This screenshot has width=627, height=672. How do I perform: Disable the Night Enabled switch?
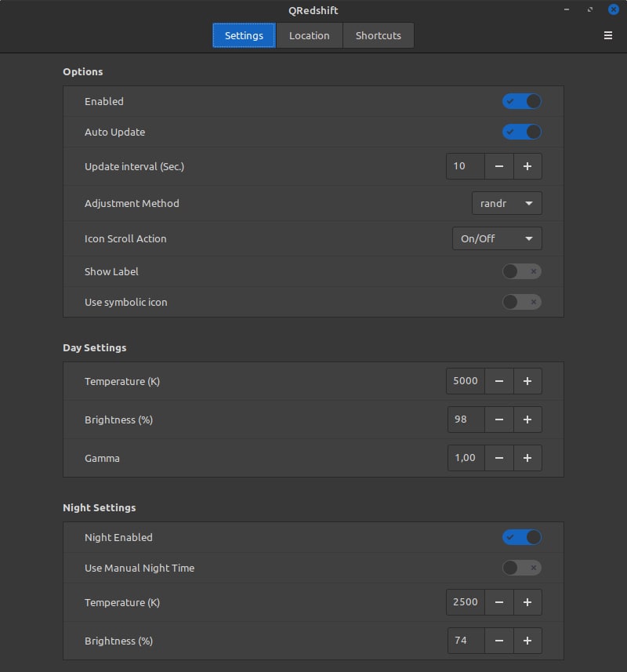click(522, 537)
